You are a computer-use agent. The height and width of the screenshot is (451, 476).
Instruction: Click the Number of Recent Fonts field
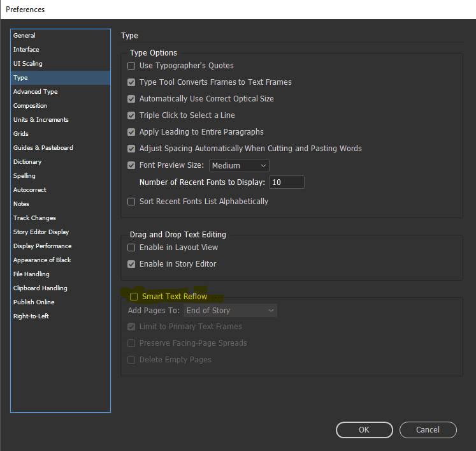pyautogui.click(x=287, y=182)
